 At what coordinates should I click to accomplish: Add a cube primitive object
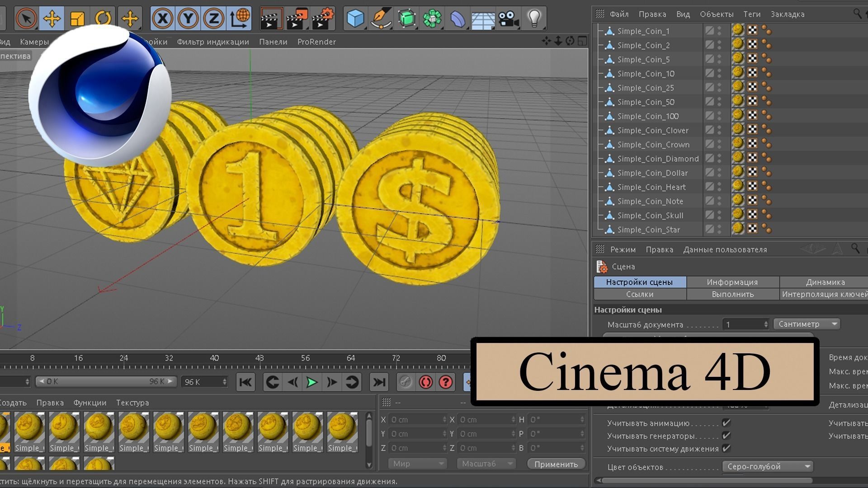click(x=355, y=19)
